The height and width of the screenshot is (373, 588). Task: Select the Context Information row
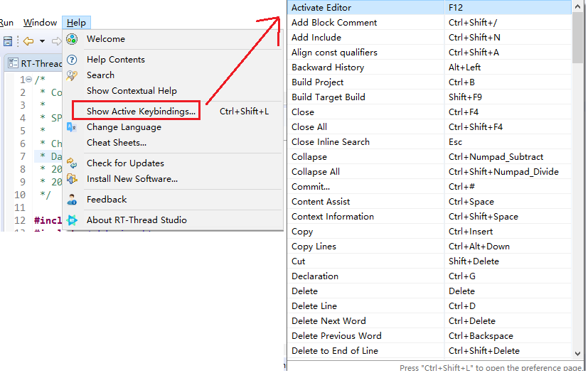coord(429,217)
